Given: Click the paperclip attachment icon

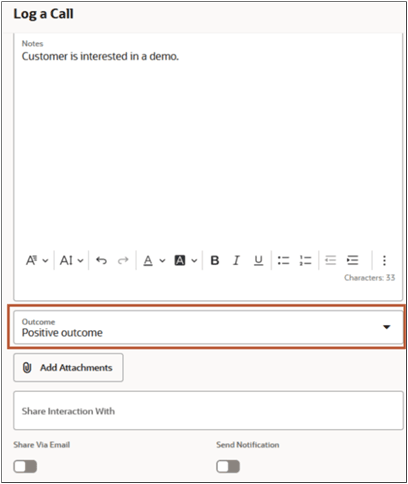Looking at the screenshot, I should point(27,368).
